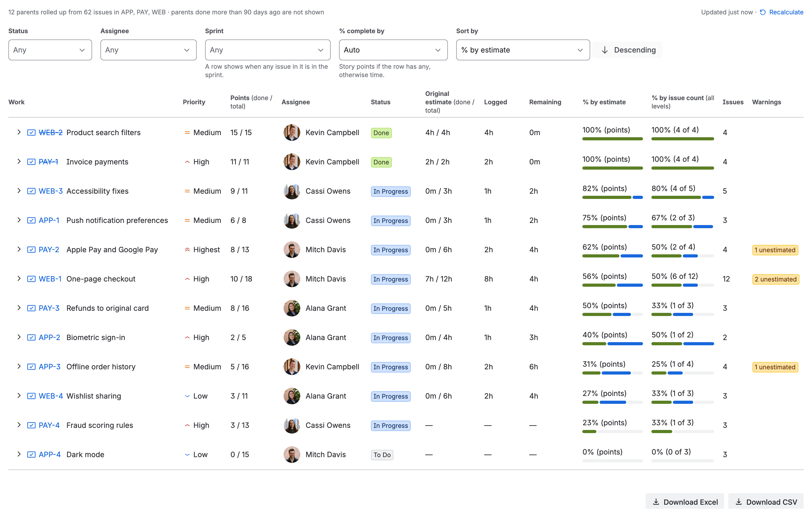812x517 pixels.
Task: Open the Sprint filter dropdown
Action: coord(268,50)
